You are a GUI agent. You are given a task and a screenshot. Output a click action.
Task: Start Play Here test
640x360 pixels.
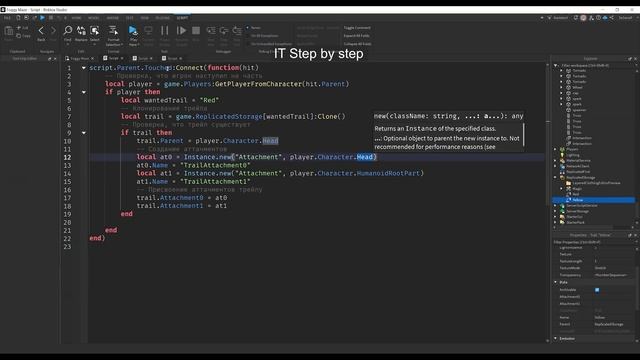(133, 31)
